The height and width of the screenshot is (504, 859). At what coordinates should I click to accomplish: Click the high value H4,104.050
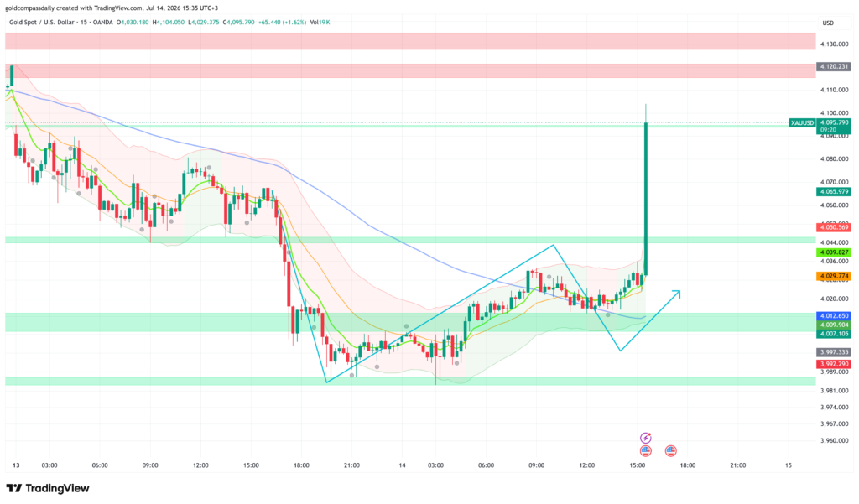tap(168, 23)
